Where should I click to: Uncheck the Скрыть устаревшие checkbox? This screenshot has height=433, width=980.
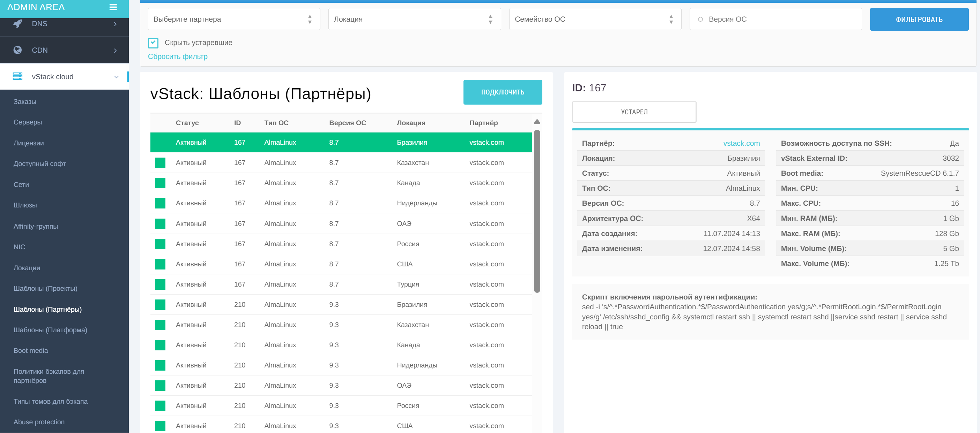153,43
